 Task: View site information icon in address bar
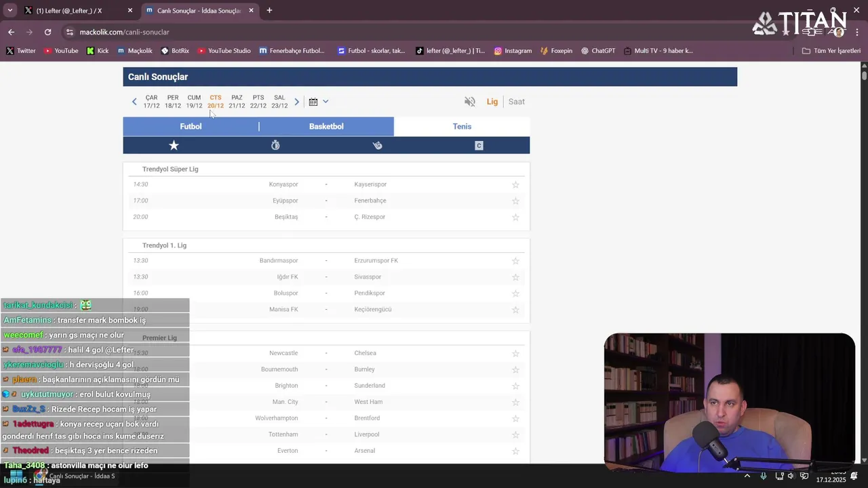tap(69, 32)
